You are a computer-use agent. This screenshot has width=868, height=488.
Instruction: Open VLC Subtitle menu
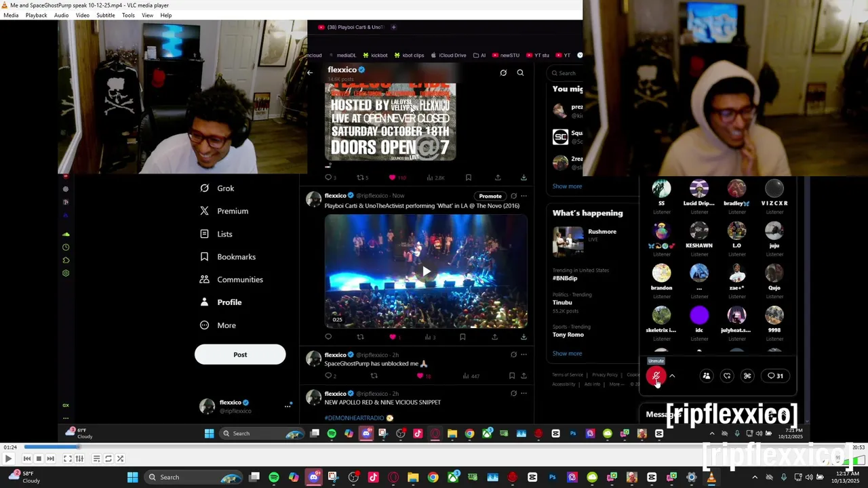point(105,15)
